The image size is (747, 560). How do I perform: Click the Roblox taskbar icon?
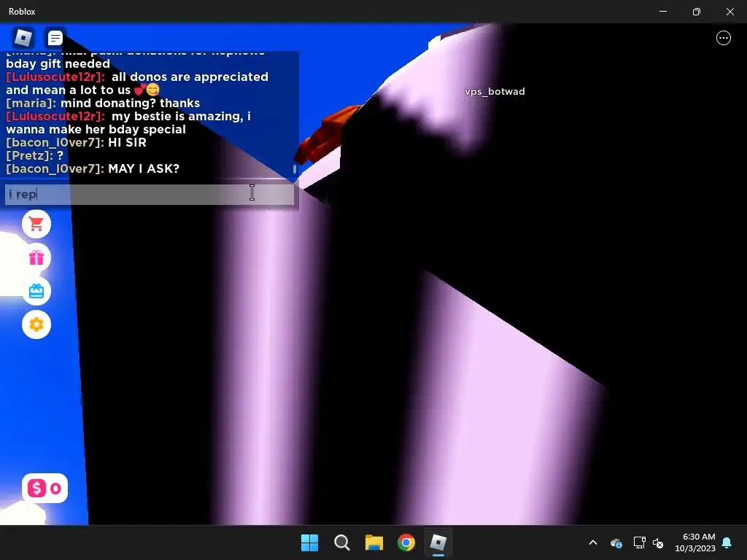click(x=438, y=542)
